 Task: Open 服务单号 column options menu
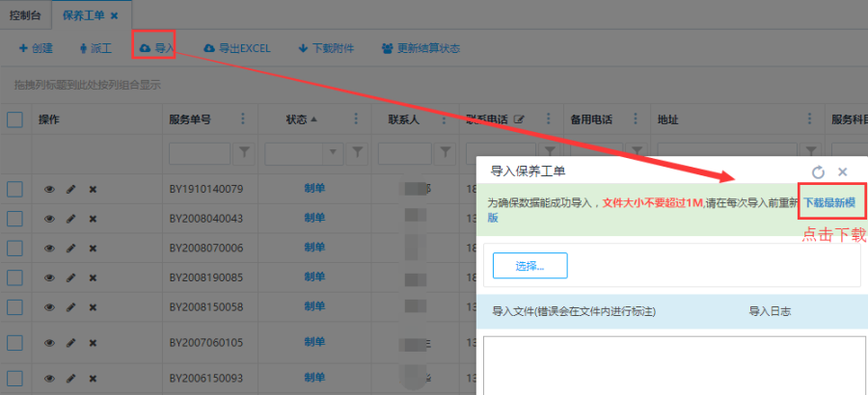(x=243, y=119)
